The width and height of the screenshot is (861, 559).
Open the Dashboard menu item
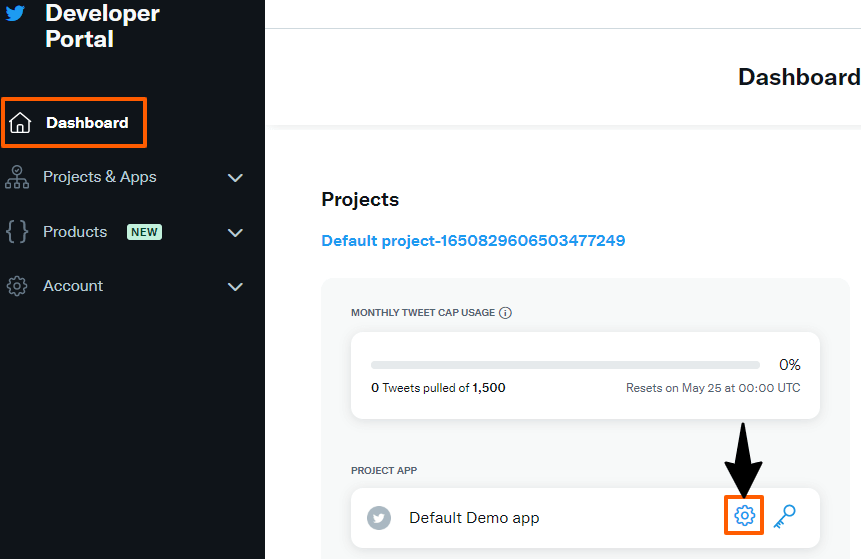point(74,122)
